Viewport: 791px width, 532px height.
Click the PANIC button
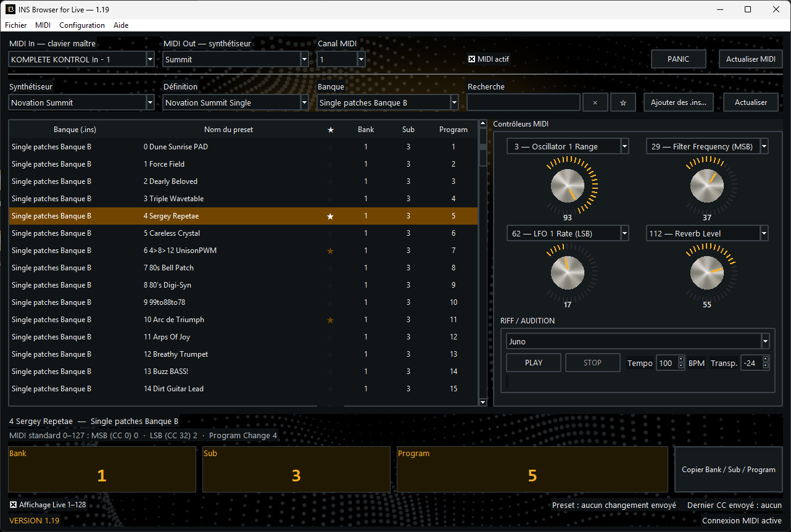(679, 59)
